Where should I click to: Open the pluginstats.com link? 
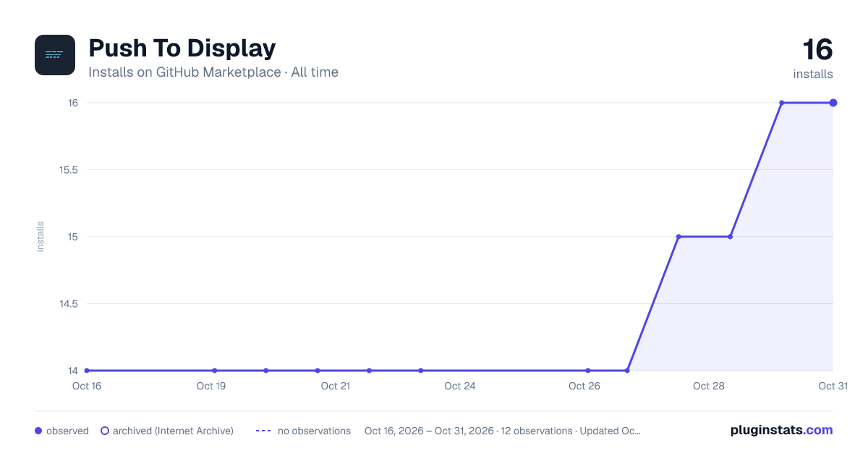click(x=781, y=430)
